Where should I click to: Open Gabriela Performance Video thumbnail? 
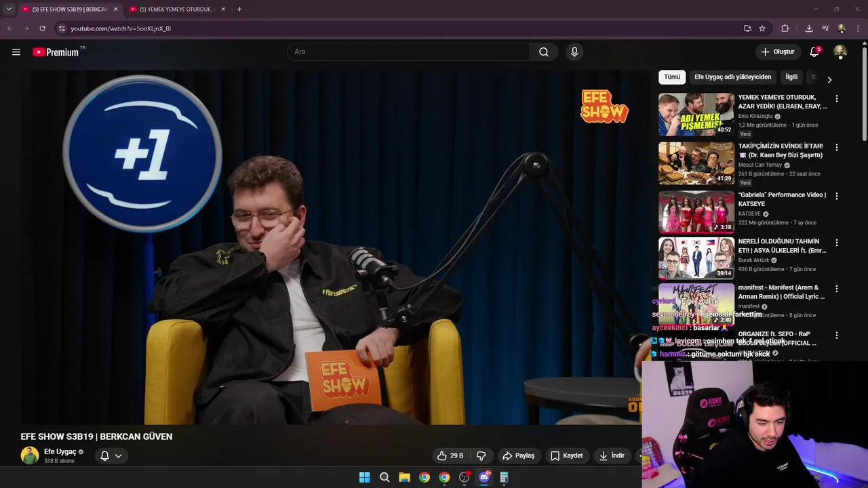696,212
